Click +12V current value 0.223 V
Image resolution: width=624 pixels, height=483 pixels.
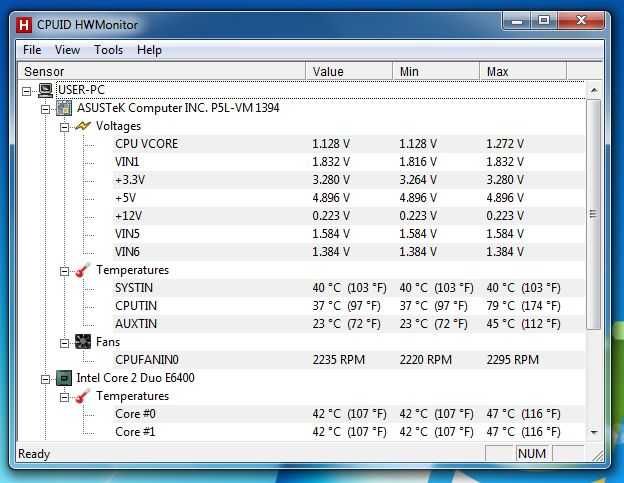tap(331, 216)
